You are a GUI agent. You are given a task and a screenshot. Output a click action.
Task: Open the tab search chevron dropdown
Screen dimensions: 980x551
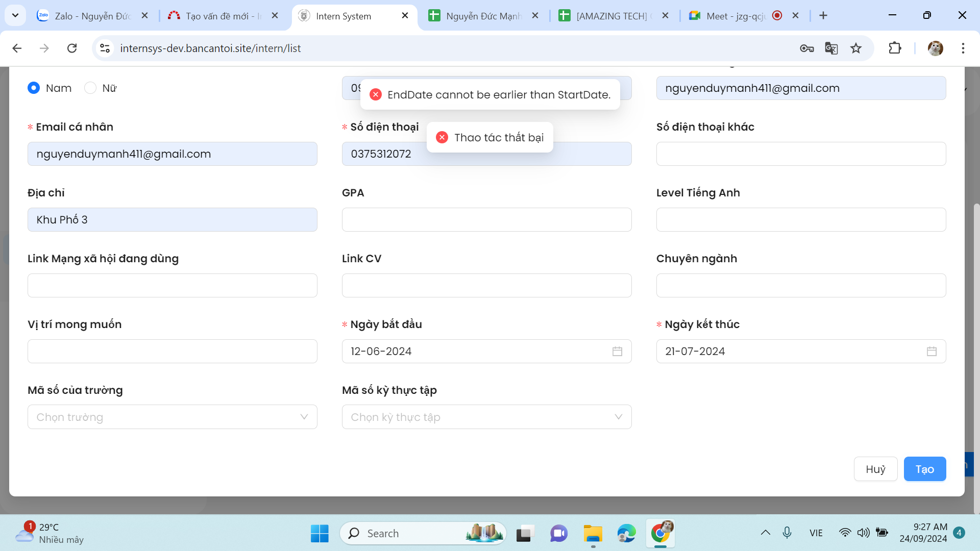tap(15, 15)
